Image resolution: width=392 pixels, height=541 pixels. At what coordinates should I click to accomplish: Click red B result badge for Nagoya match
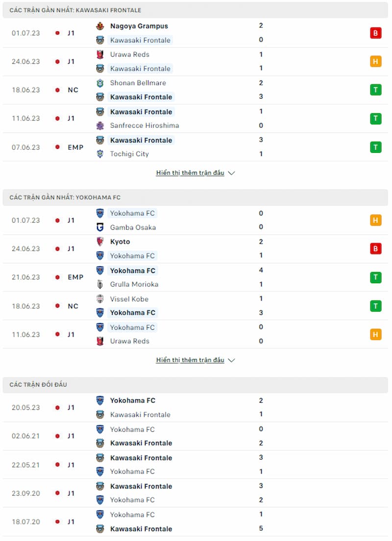point(375,33)
